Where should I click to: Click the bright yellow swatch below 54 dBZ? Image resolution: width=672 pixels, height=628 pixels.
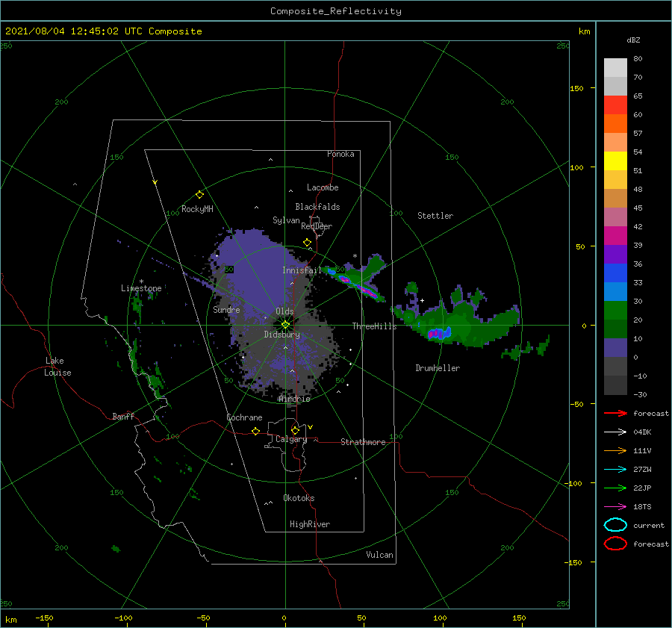point(615,161)
